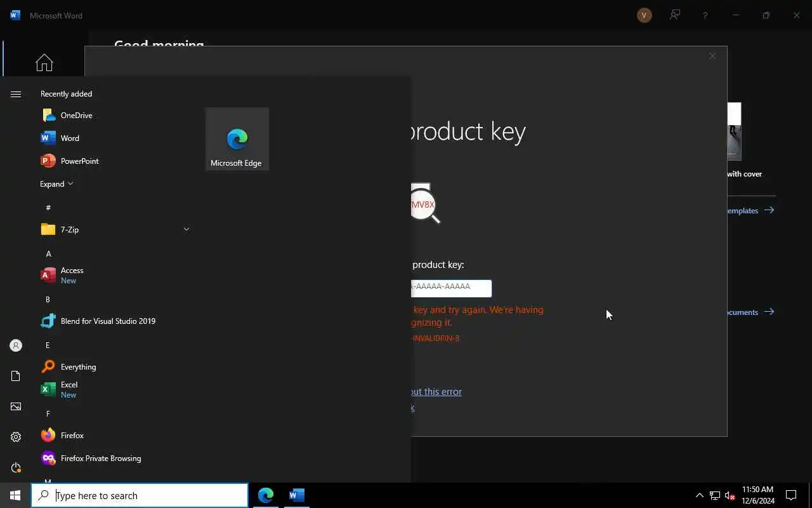Viewport: 812px width, 508px height.
Task: Open the link about this error
Action: [x=436, y=391]
